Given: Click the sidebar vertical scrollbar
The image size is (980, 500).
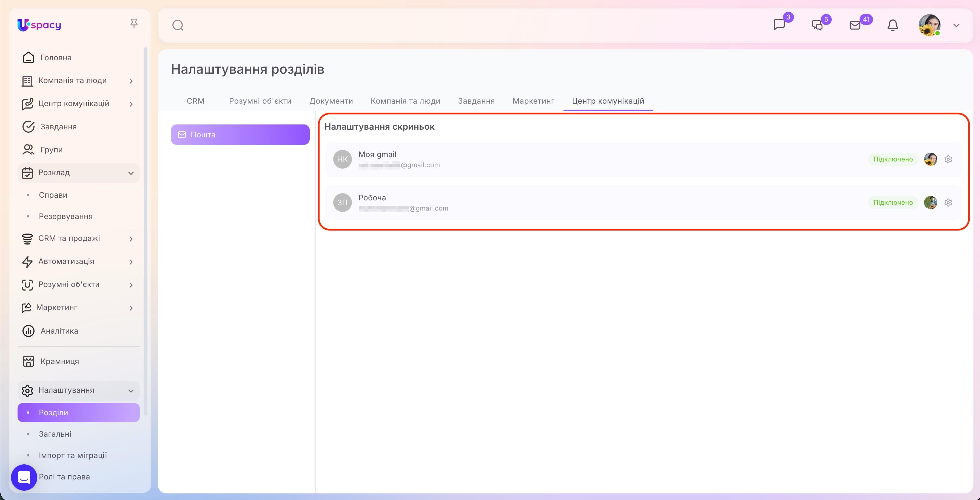Looking at the screenshot, I should coord(146,231).
